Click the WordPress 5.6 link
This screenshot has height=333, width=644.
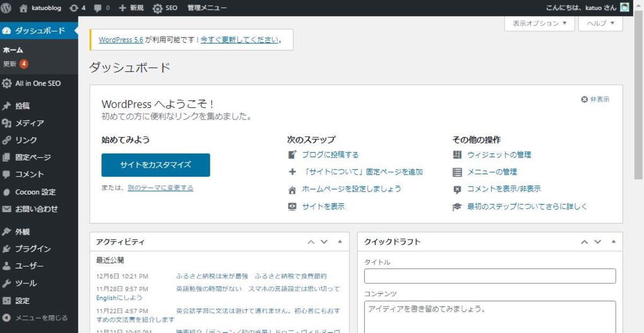click(x=121, y=40)
